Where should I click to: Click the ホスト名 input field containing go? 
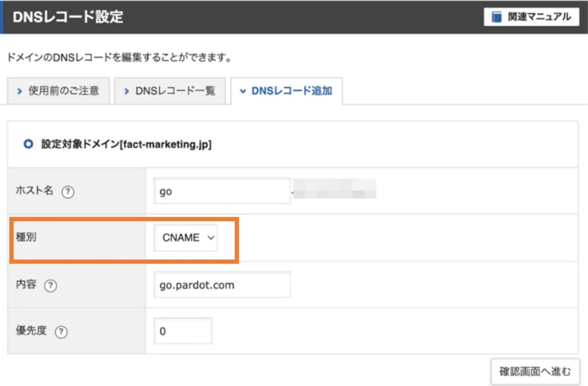pos(222,191)
